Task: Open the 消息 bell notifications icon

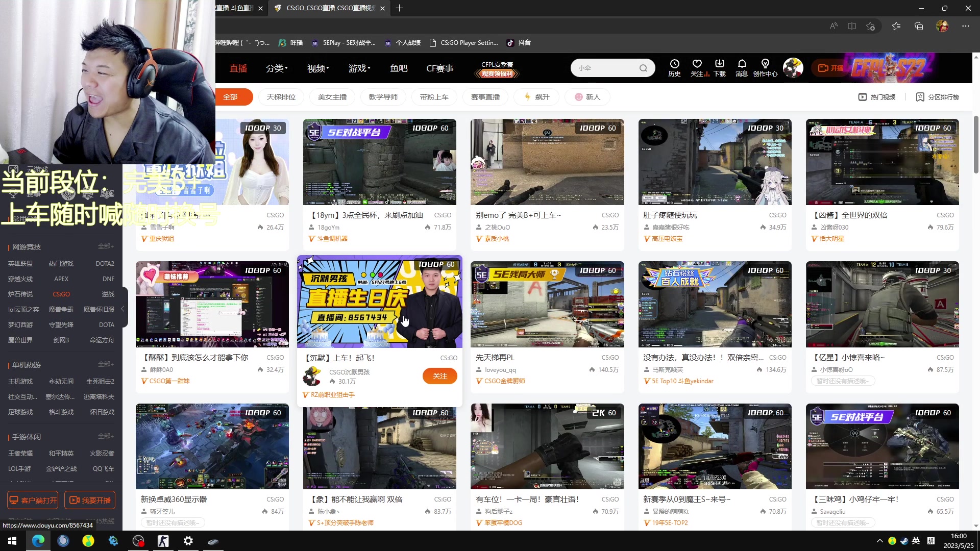Action: pyautogui.click(x=742, y=67)
